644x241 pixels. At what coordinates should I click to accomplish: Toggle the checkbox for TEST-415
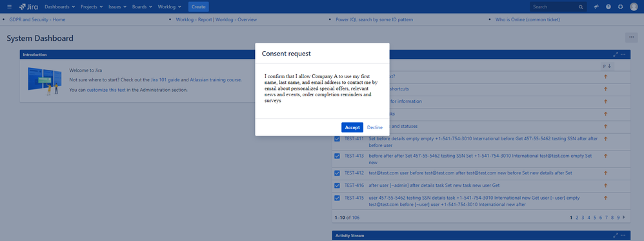pos(337,198)
